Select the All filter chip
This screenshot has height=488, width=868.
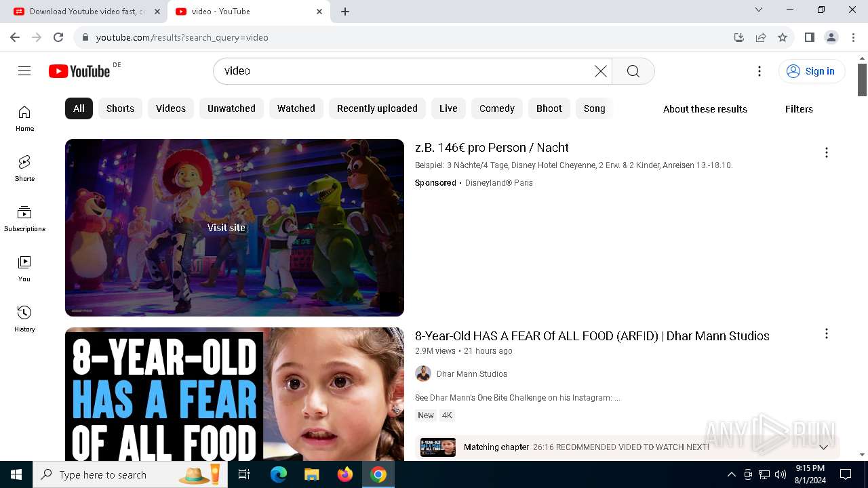(x=79, y=108)
